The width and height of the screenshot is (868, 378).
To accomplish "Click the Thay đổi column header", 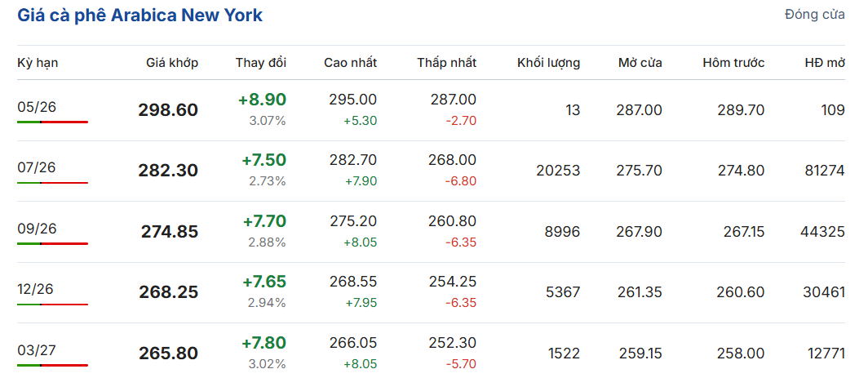I will click(261, 63).
